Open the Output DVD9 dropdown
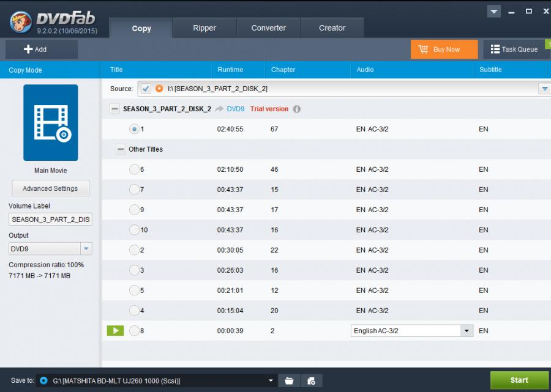 [x=86, y=249]
